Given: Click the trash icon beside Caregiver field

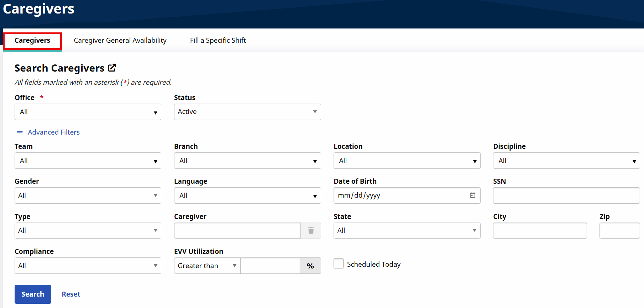Looking at the screenshot, I should (311, 230).
